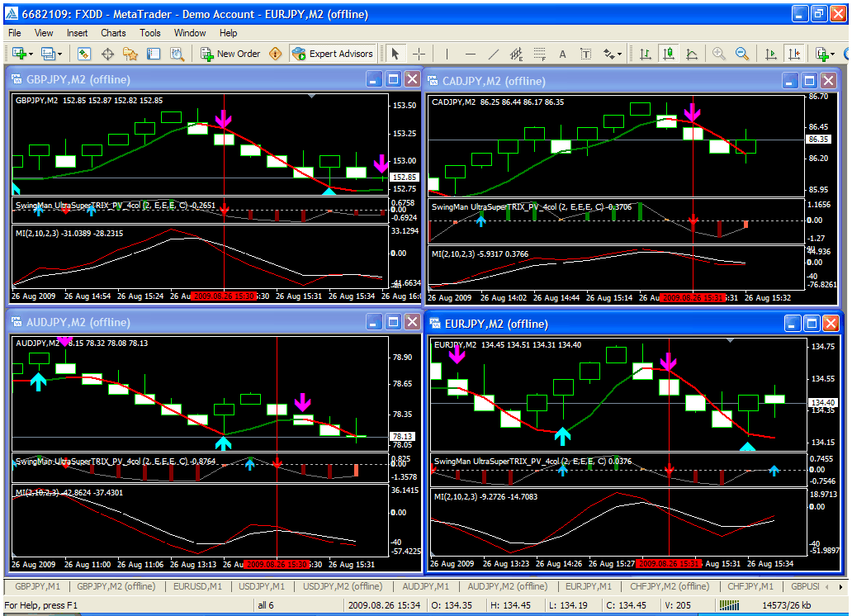The width and height of the screenshot is (852, 616).
Task: Select the horizontal line tool
Action: (x=471, y=54)
